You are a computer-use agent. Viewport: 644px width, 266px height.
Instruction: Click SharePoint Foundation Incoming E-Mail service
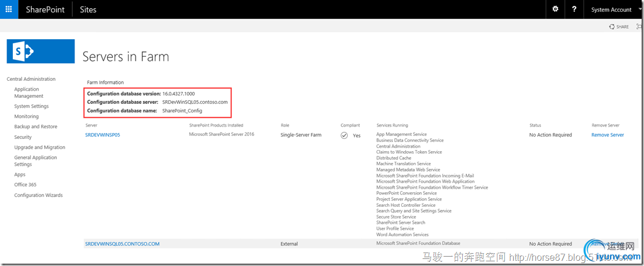click(425, 176)
